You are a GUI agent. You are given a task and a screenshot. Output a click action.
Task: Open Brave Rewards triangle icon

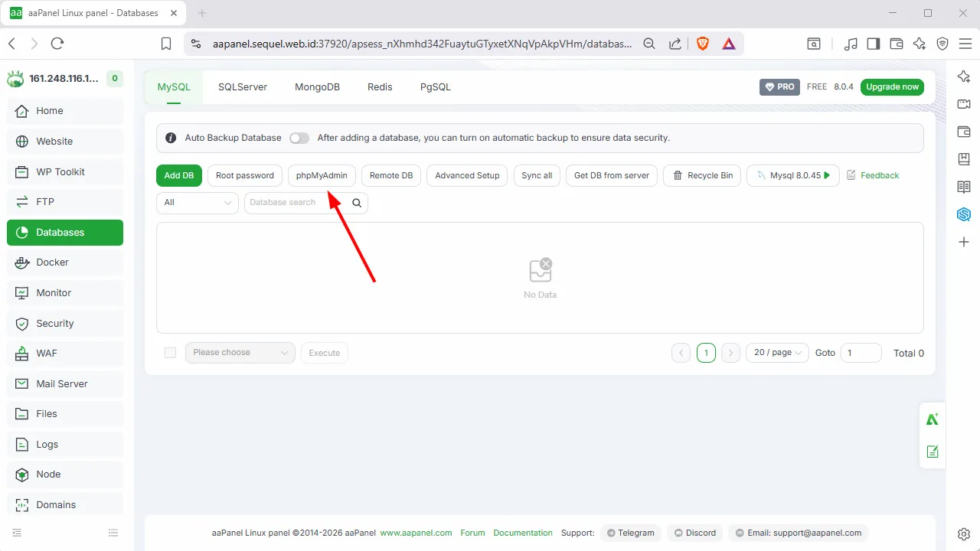click(729, 44)
